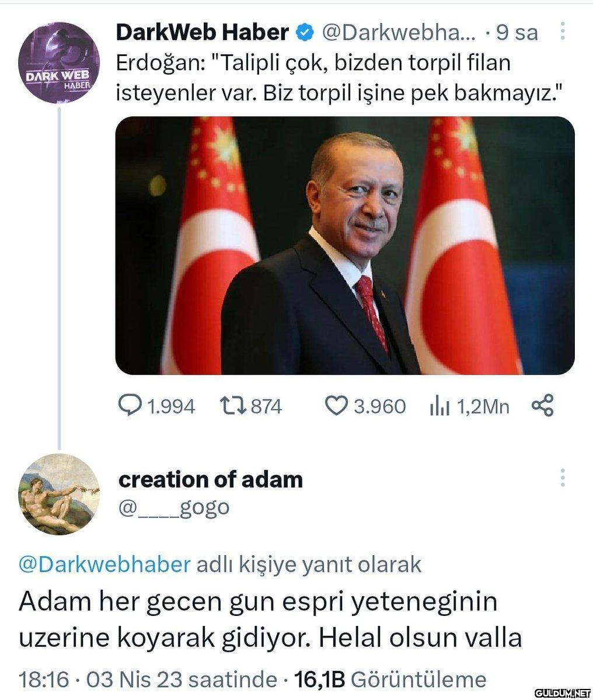Open more options on DarkWeb Haber tweet
Image resolution: width=593 pixels, height=700 pixels.
click(x=563, y=32)
